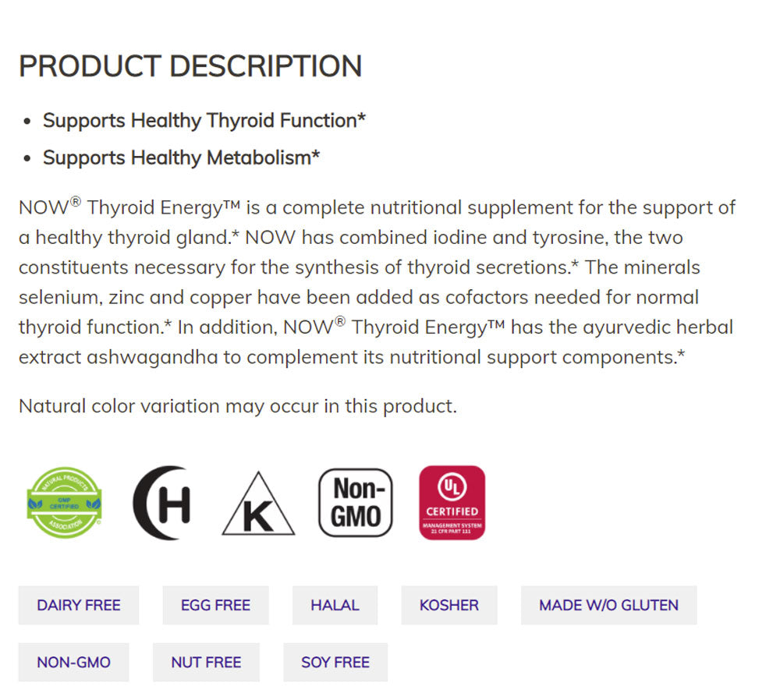Select the EGG FREE tag
780x700 pixels.
tap(215, 605)
